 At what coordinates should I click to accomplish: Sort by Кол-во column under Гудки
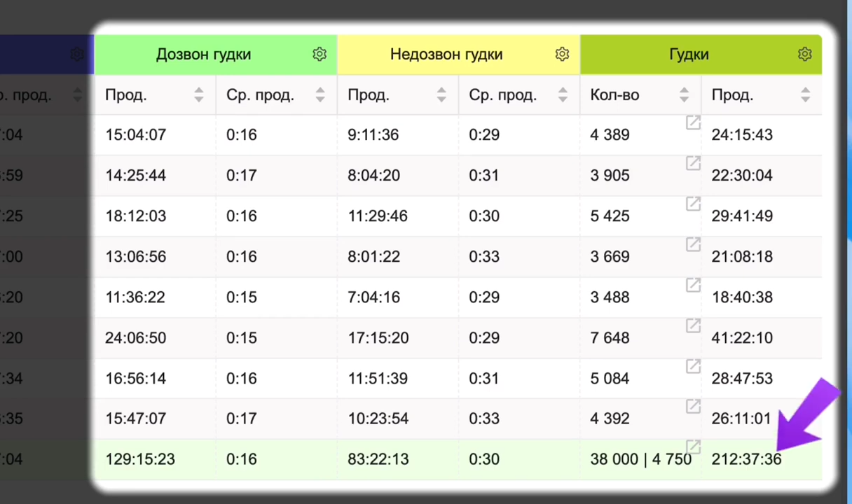(684, 95)
